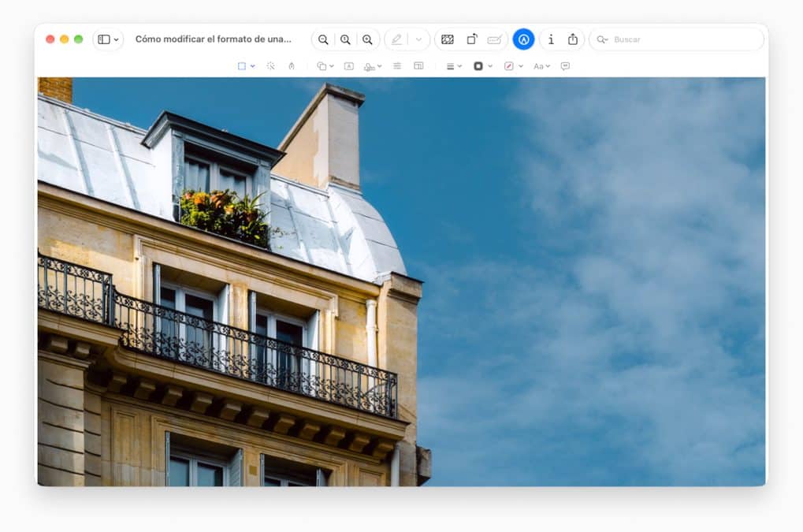Select the Instant Alpha wand tool
The width and height of the screenshot is (803, 532).
[270, 66]
